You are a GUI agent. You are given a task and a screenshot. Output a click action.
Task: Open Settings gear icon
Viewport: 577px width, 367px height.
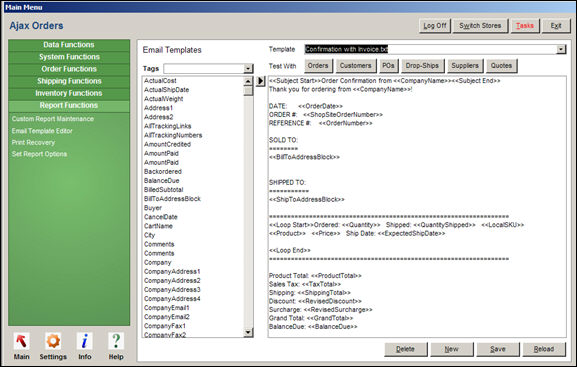[53, 341]
